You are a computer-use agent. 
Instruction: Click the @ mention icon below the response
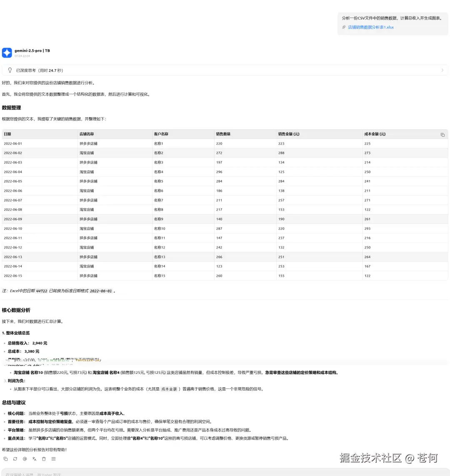tap(25, 458)
